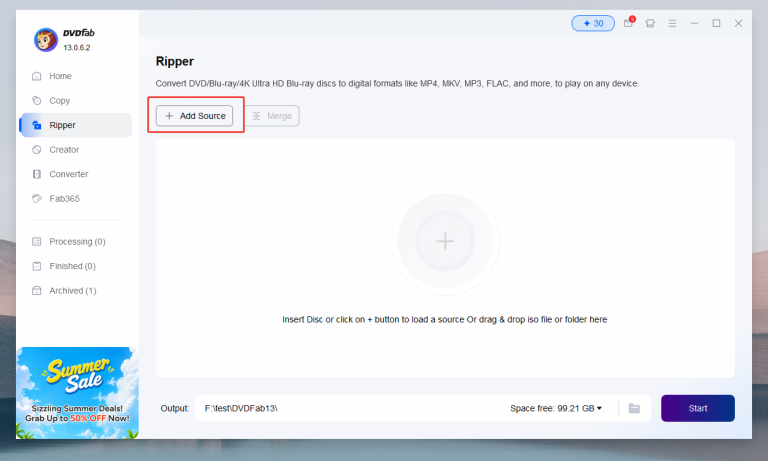The height and width of the screenshot is (461, 768).
Task: Click the version number 13.0.6.2
Action: [77, 48]
